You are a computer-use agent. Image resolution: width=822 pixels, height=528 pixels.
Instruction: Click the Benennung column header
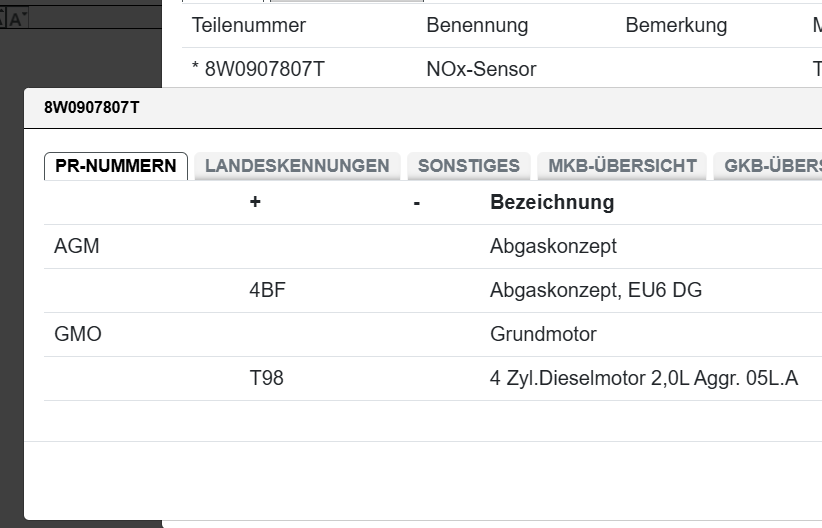[477, 25]
